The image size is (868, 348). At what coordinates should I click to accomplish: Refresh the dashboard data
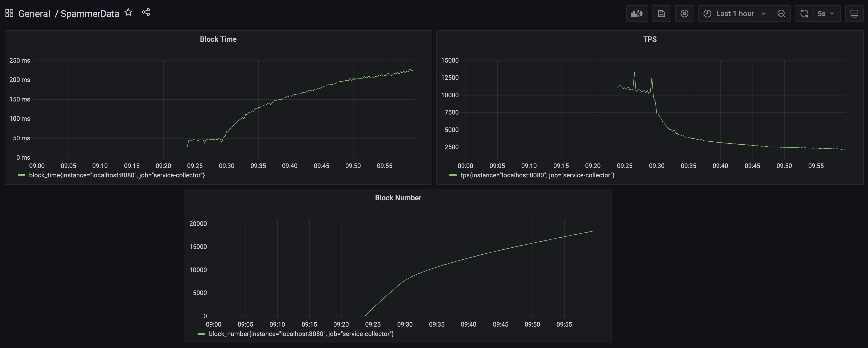[x=804, y=14]
